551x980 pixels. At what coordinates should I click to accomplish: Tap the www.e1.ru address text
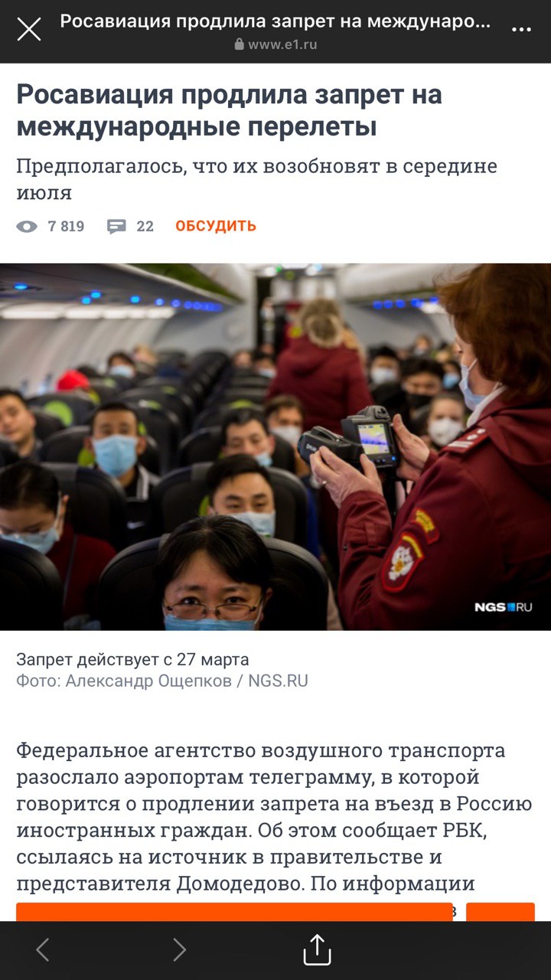tap(282, 45)
